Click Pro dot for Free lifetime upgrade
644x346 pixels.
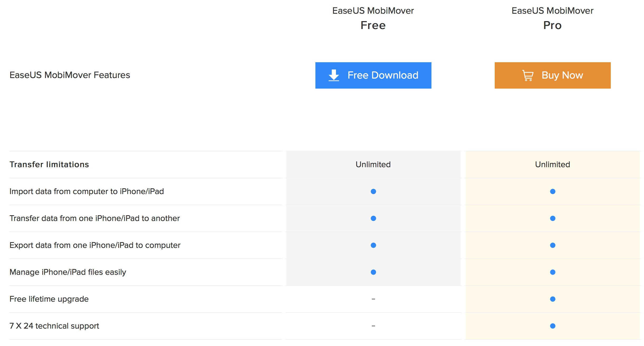(x=552, y=299)
